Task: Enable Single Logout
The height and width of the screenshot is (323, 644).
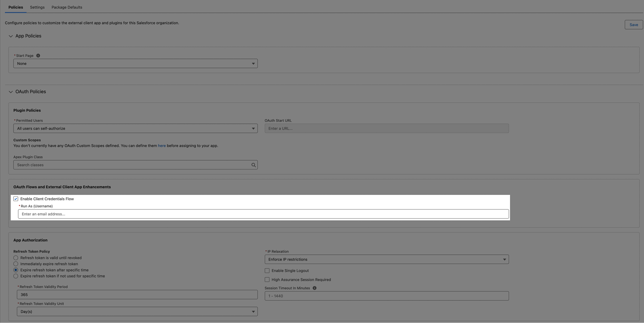Action: click(x=267, y=270)
